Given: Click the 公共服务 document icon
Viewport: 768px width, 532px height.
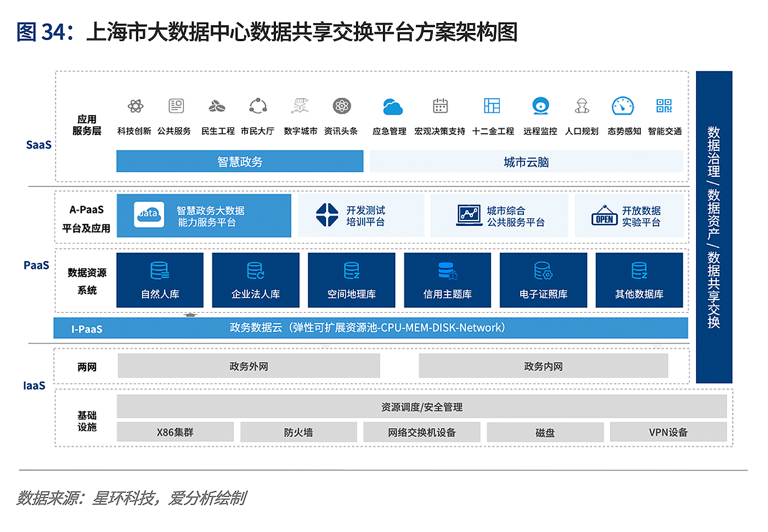Looking at the screenshot, I should point(176,106).
